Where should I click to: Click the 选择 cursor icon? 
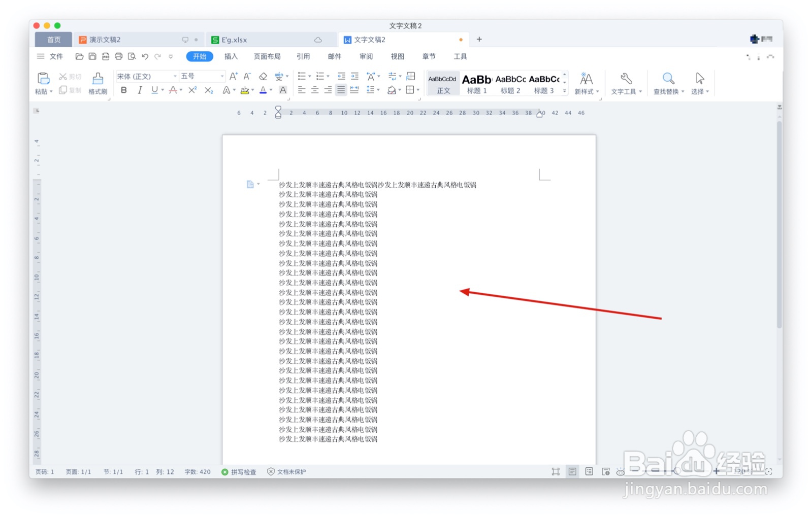click(700, 79)
